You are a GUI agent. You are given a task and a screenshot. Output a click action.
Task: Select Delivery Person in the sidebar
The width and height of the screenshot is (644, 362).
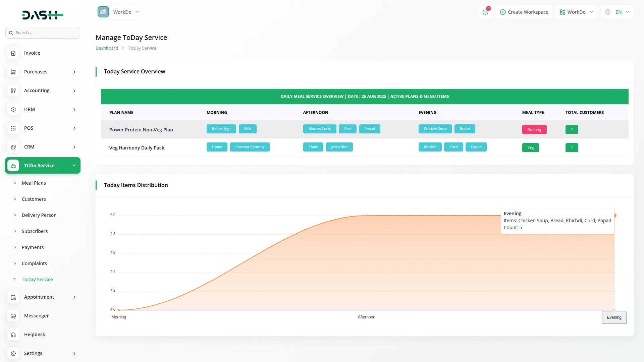click(39, 215)
